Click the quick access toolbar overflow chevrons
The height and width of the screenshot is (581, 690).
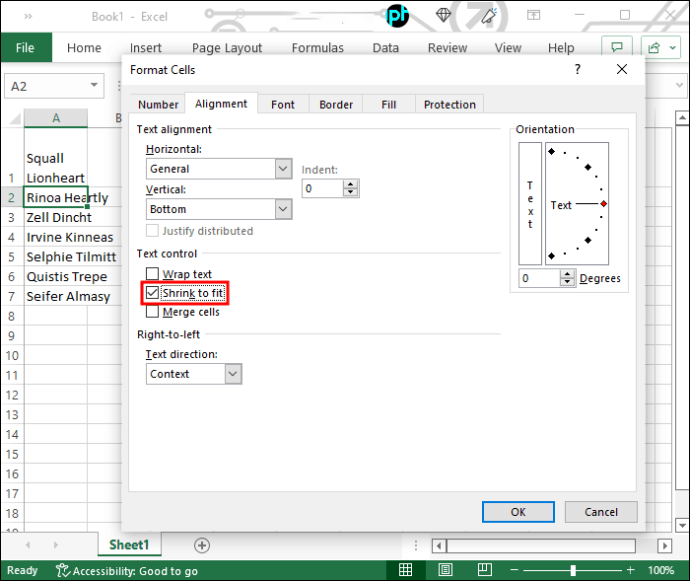pos(28,16)
